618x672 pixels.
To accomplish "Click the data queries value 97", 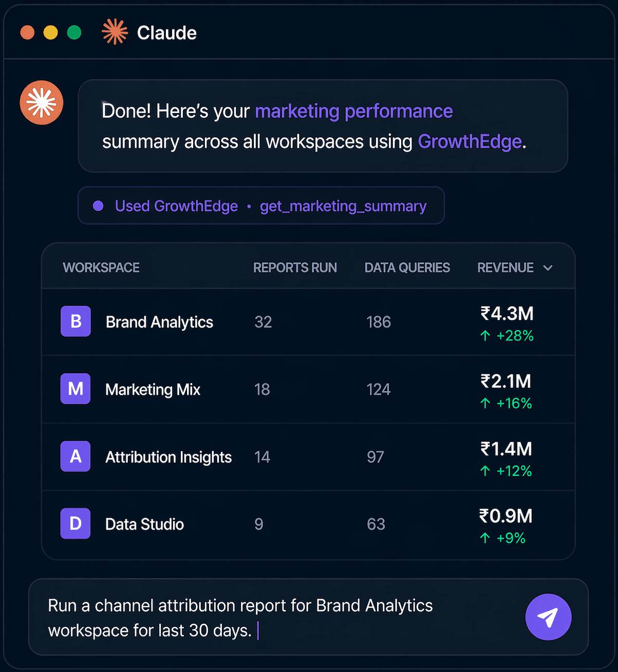I will coord(376,457).
